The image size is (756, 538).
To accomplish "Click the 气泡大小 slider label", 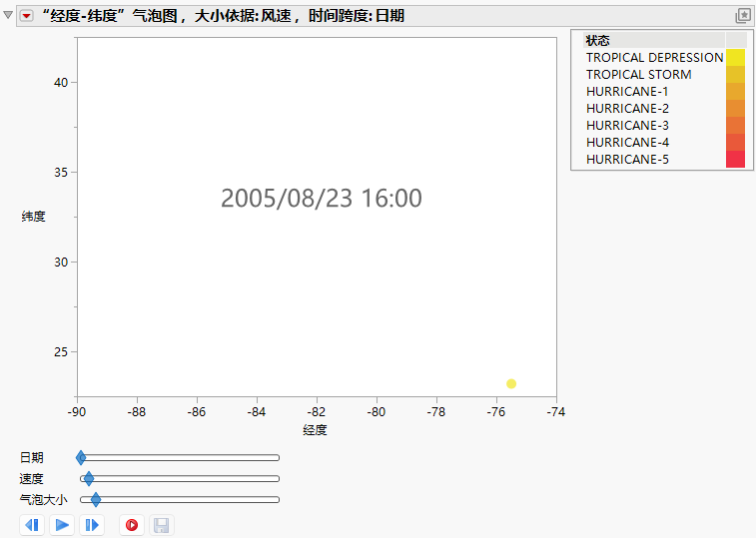I will coord(43,499).
